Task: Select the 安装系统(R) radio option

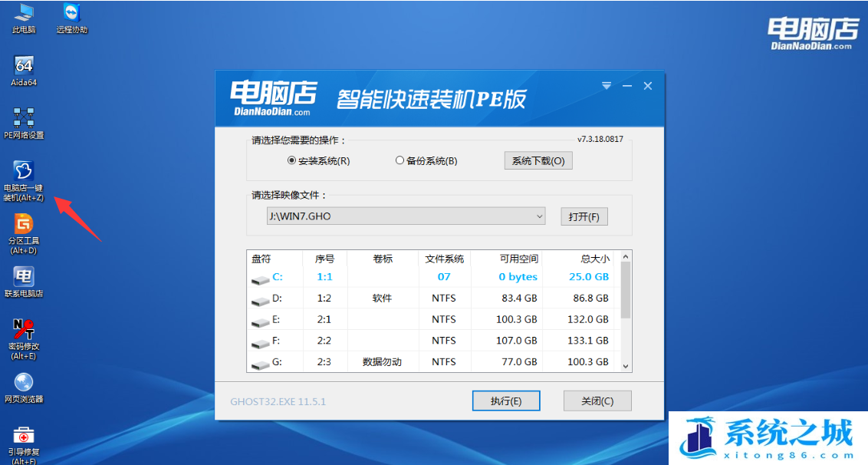Action: tap(318, 160)
